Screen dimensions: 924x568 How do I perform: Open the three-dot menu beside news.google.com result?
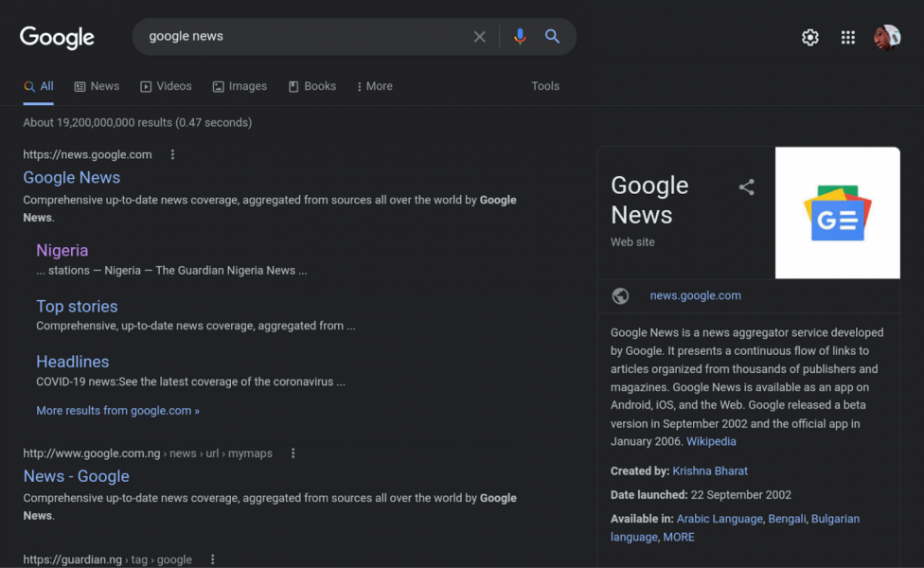(172, 154)
